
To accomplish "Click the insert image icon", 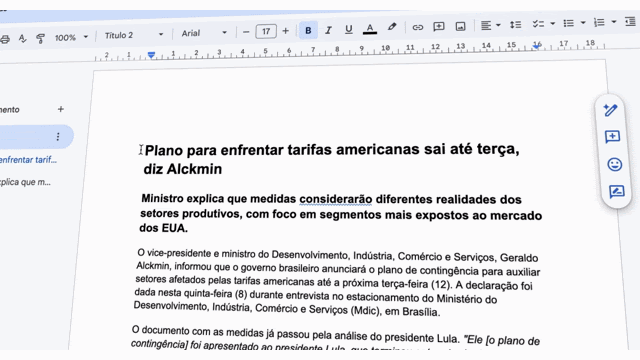I will pyautogui.click(x=460, y=27).
